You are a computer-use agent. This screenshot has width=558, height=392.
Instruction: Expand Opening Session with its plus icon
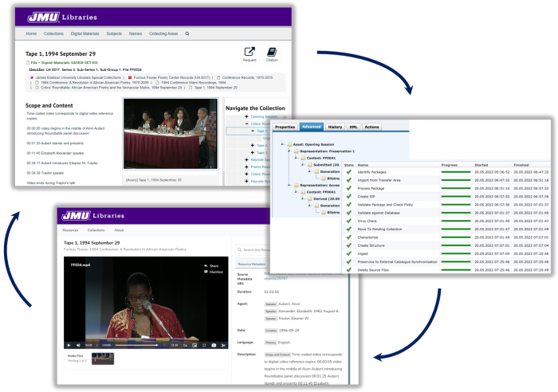click(246, 116)
